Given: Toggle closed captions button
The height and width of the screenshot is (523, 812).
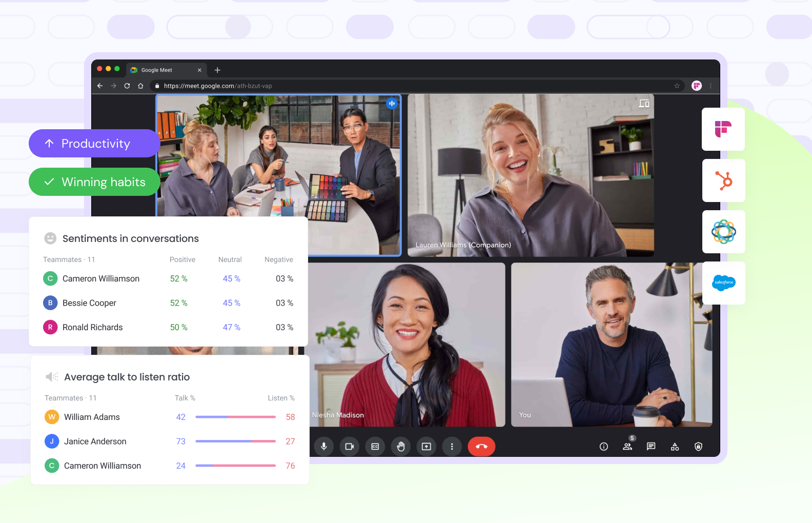Looking at the screenshot, I should pyautogui.click(x=375, y=447).
